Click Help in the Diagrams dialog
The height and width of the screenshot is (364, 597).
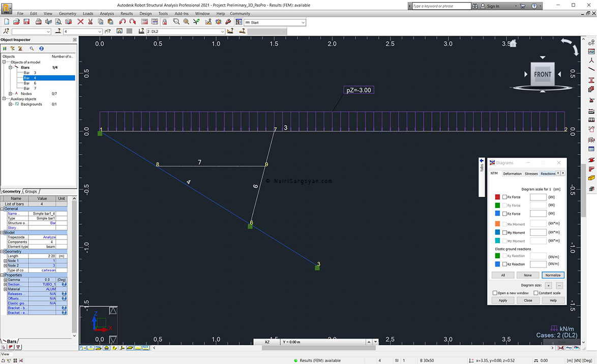click(x=553, y=300)
